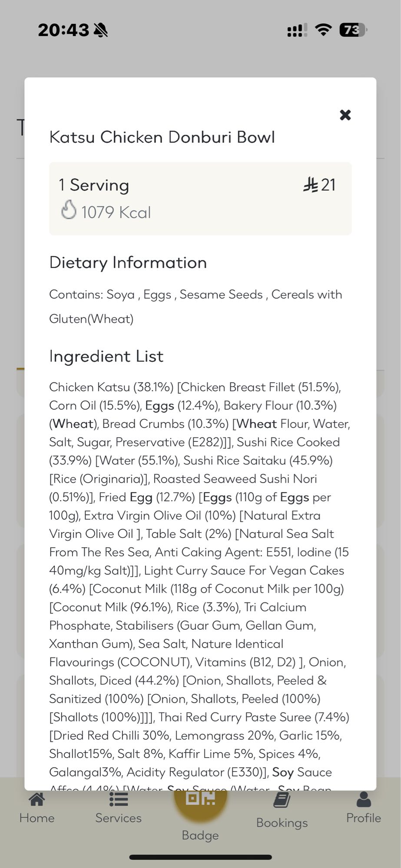Screen dimensions: 401x868
Task: Tap the Dietary Information heading
Action: click(128, 263)
